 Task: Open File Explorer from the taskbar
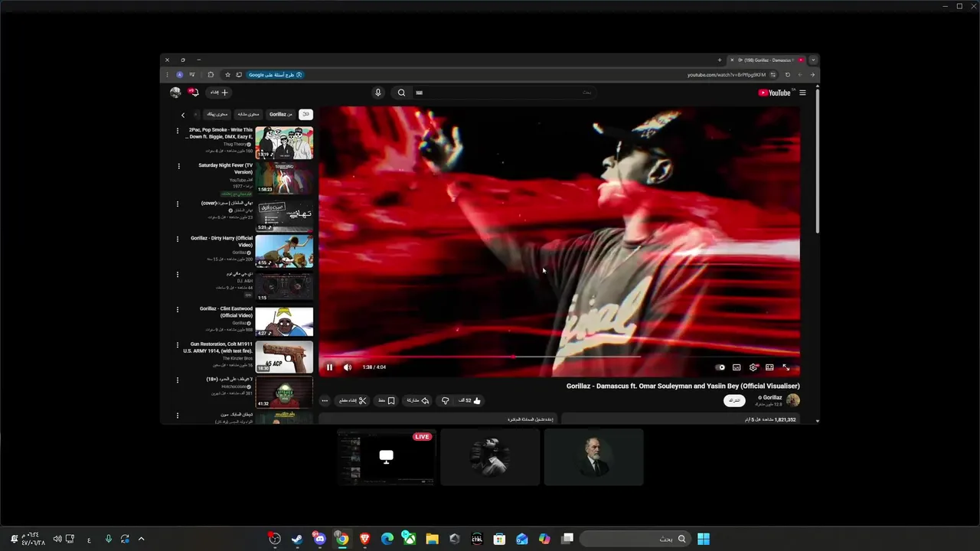point(432,539)
